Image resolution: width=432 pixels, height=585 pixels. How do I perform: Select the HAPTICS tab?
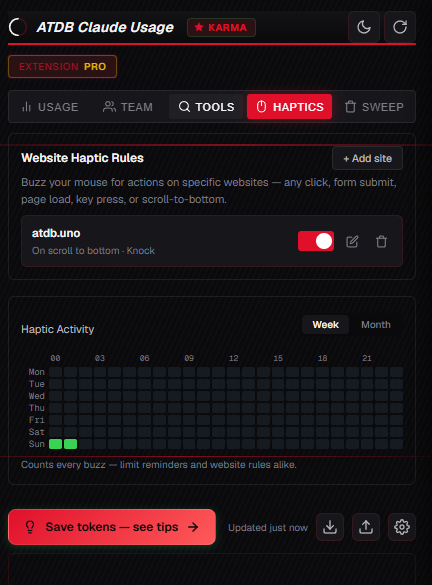point(289,107)
